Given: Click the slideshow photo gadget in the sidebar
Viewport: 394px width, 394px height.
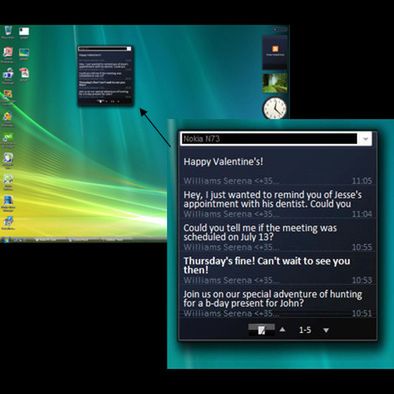Looking at the screenshot, I should [x=275, y=83].
